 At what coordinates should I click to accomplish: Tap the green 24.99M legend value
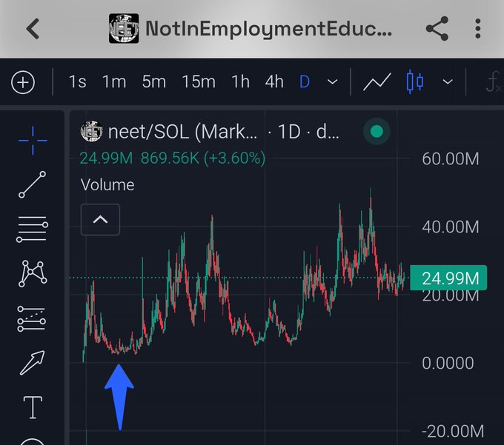106,158
